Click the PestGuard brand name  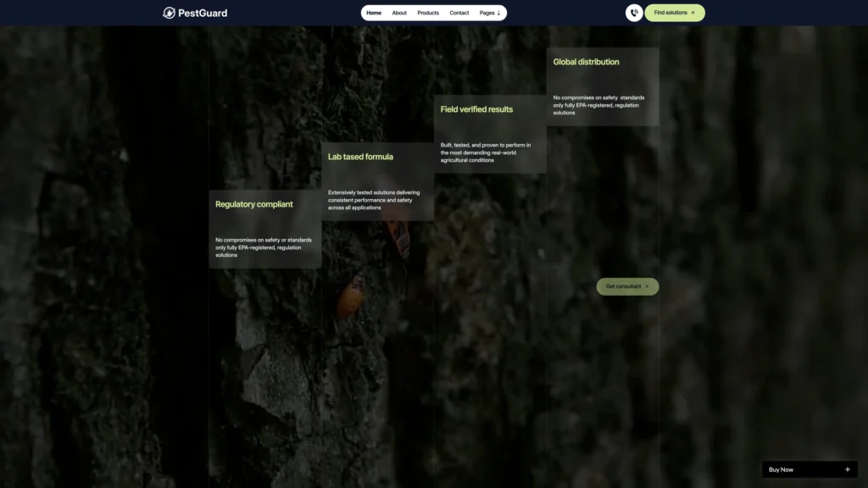203,13
